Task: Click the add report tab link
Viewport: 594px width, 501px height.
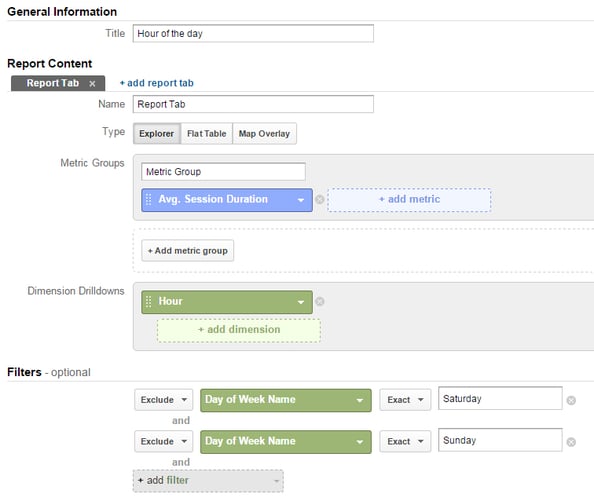Action: tap(156, 83)
